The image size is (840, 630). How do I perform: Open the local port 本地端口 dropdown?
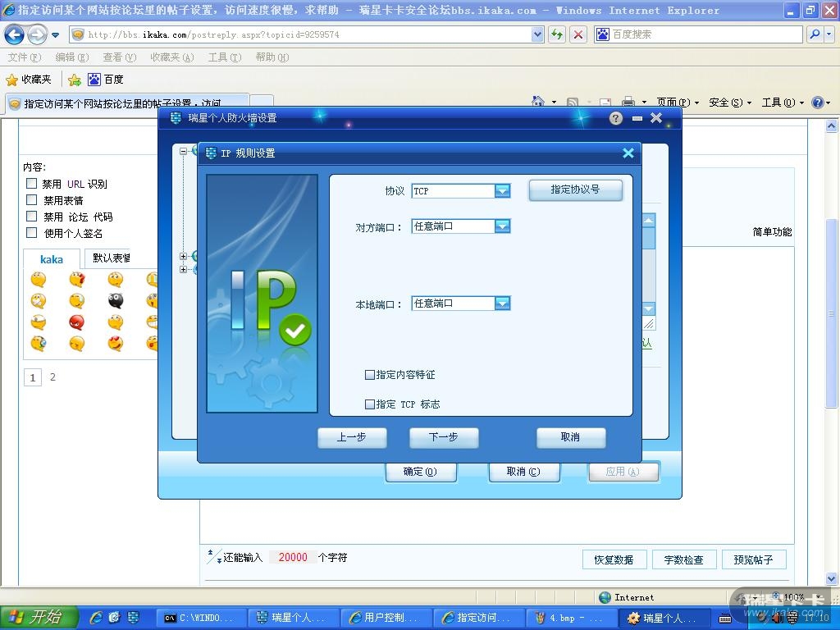(x=502, y=304)
